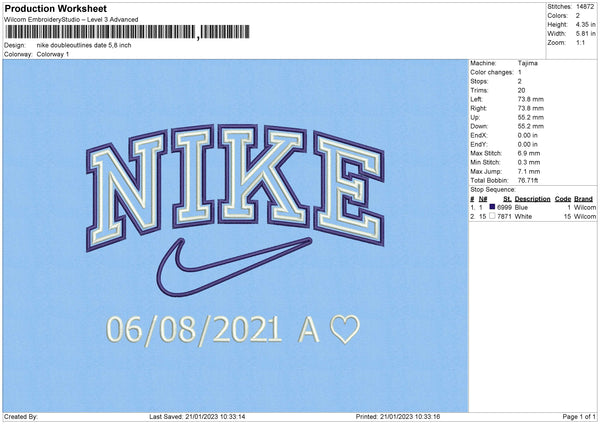Click the 'EndX:' label
The width and height of the screenshot is (600, 424).
pyautogui.click(x=479, y=135)
